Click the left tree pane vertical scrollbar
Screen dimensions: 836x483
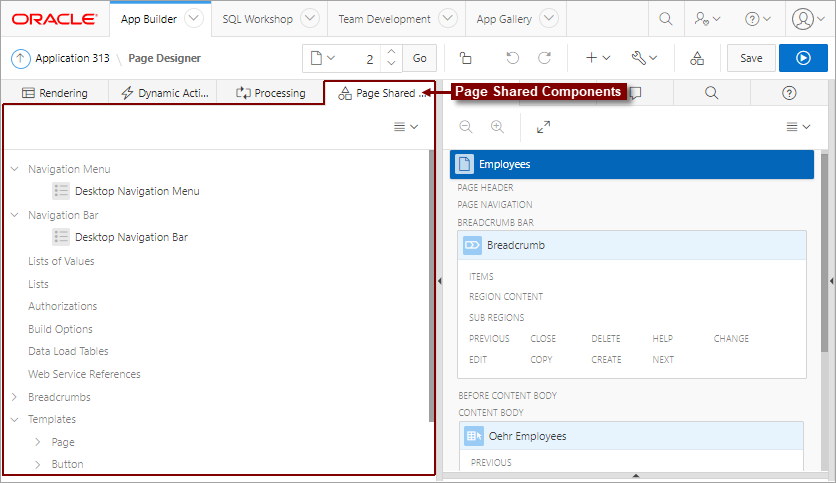pyautogui.click(x=431, y=286)
